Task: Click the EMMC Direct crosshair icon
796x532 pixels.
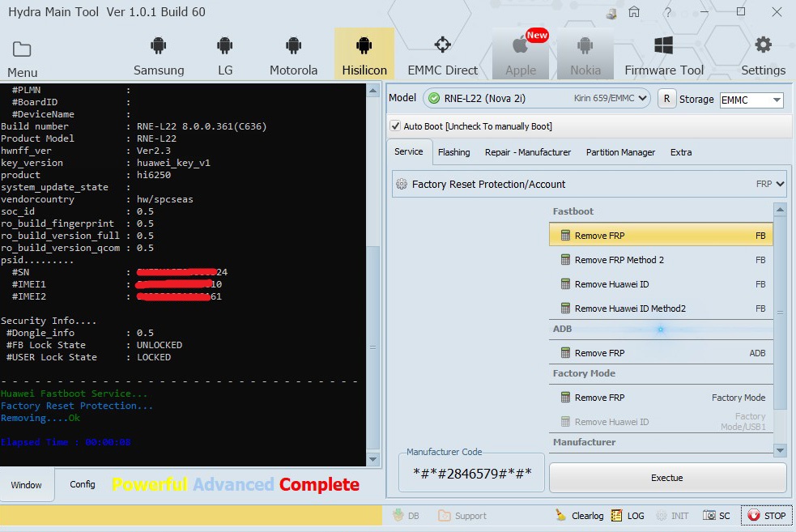Action: point(442,45)
